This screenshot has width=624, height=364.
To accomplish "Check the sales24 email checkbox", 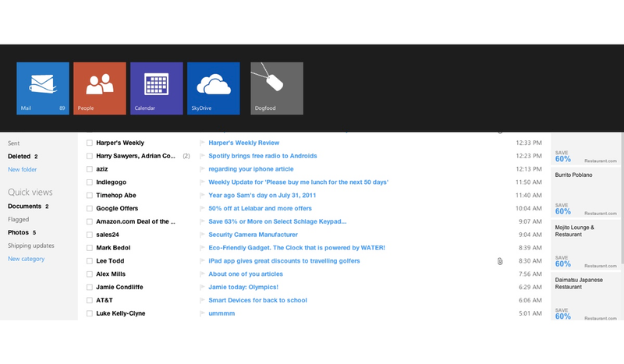I will [x=90, y=235].
